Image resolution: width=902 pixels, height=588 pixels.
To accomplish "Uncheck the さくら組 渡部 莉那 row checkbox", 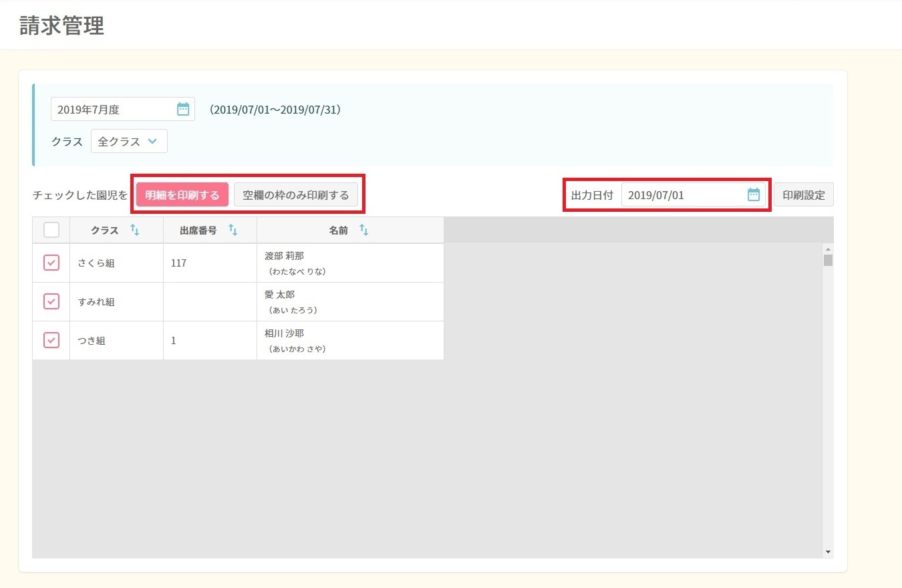I will click(x=51, y=263).
